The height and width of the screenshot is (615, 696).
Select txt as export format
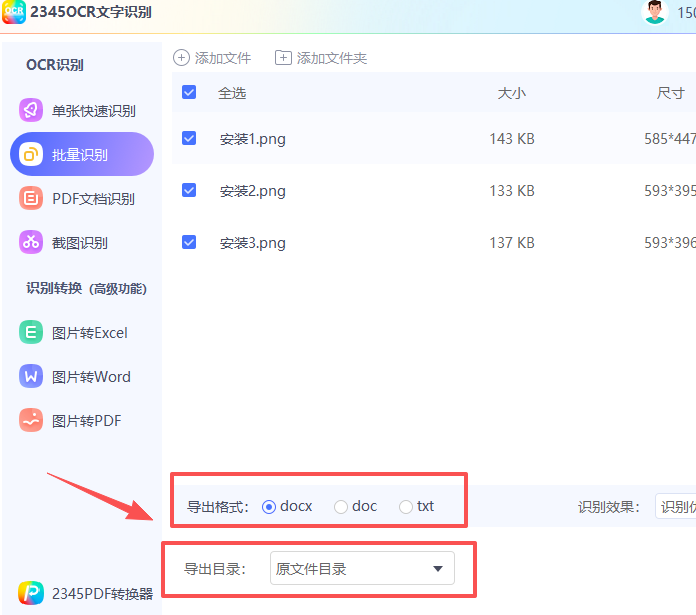pos(405,507)
